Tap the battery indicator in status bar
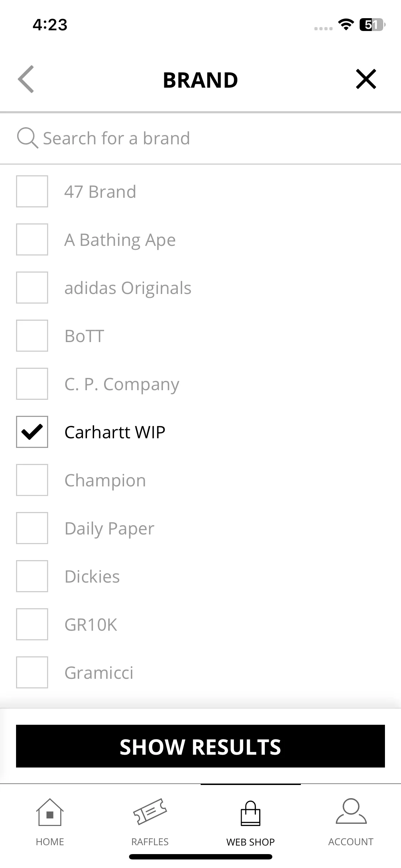Viewport: 401px width, 868px height. point(372,25)
